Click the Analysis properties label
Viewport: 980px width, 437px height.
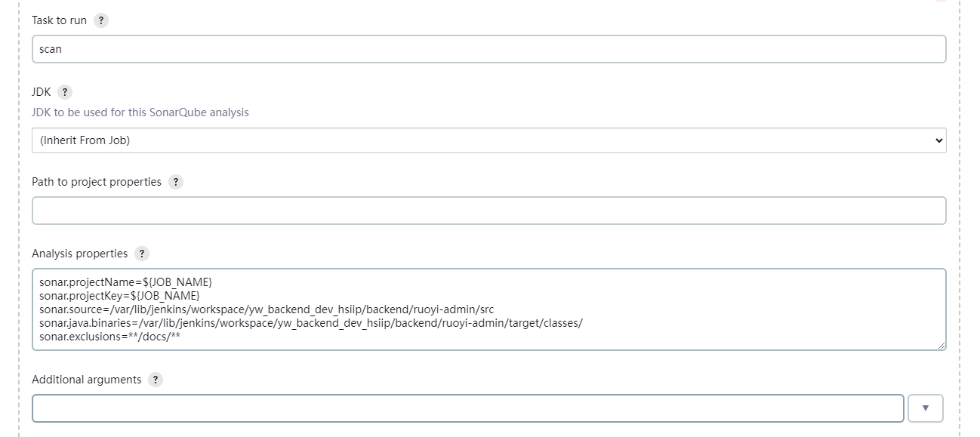click(x=79, y=254)
